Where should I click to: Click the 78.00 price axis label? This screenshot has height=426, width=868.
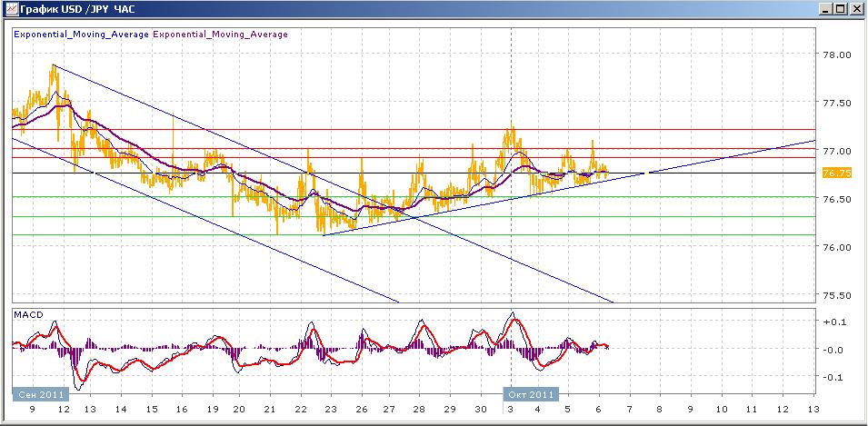[x=835, y=54]
